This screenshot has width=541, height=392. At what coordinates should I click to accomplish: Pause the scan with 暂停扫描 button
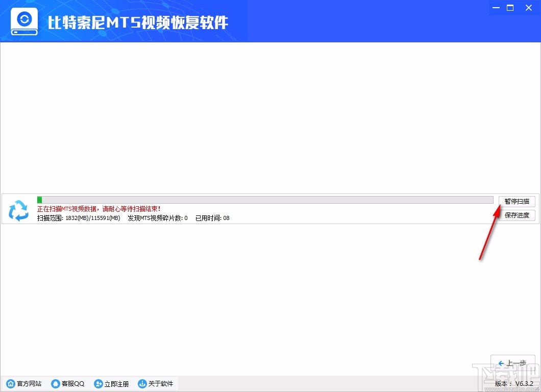click(x=517, y=201)
